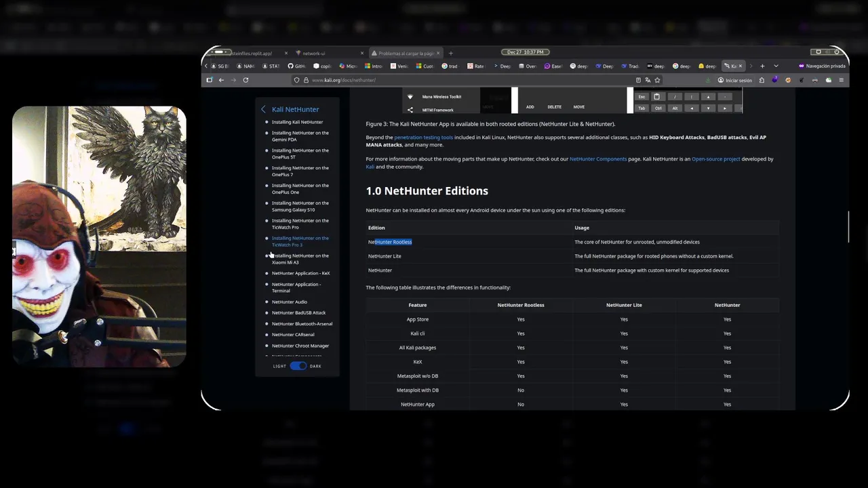Screen dimensions: 868x488
Task: Open the list all tabs dropdown chevron
Action: click(776, 66)
